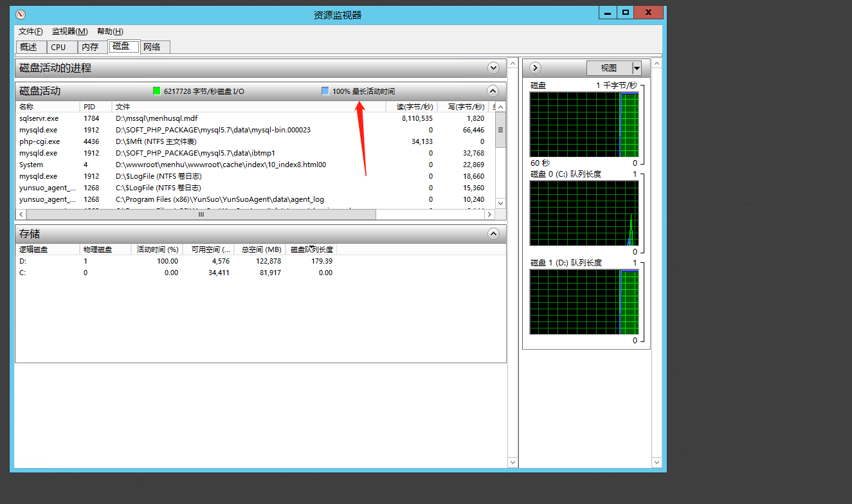852x504 pixels.
Task: Switch to the CPU tab
Action: click(59, 47)
